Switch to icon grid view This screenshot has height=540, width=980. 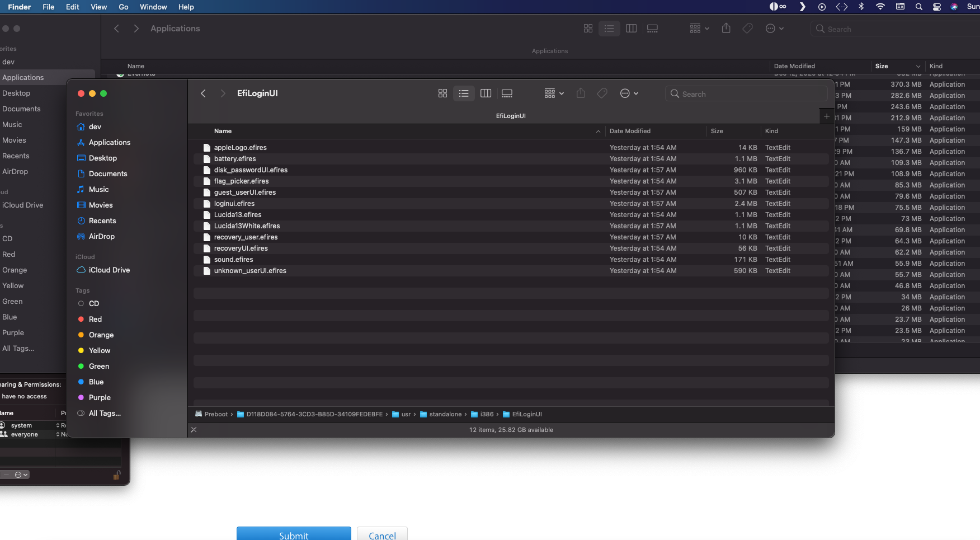click(x=442, y=93)
